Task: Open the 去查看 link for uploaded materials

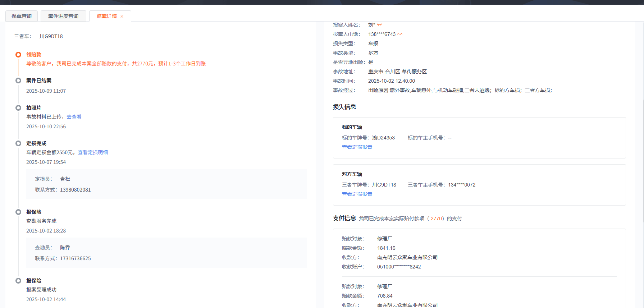Action: (x=74, y=117)
